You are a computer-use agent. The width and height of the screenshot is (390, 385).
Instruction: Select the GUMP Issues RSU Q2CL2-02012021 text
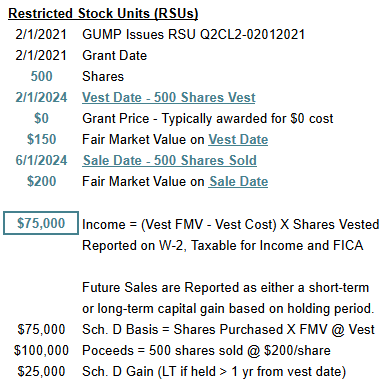click(193, 34)
